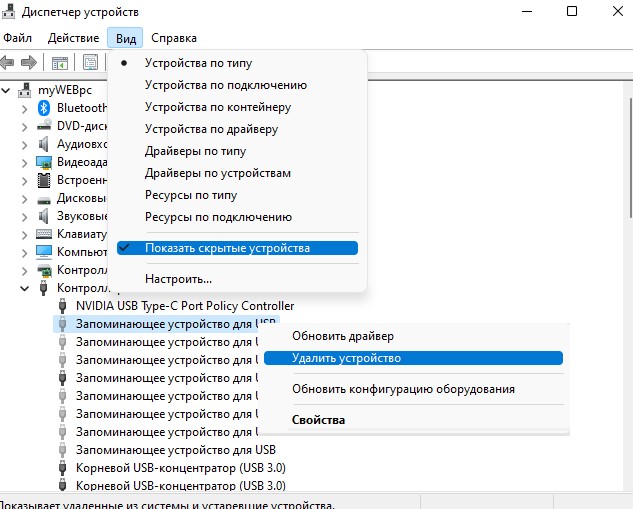This screenshot has height=509, width=633.
Task: Expand the Дисковые устройства category
Action: (x=25, y=199)
